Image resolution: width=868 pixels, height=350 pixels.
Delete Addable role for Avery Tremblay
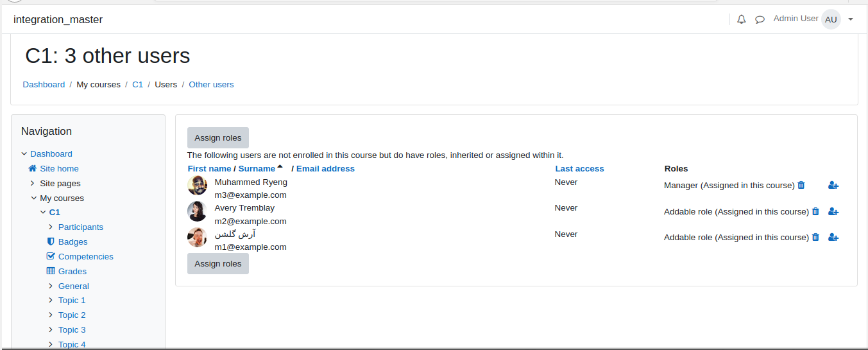coord(816,211)
